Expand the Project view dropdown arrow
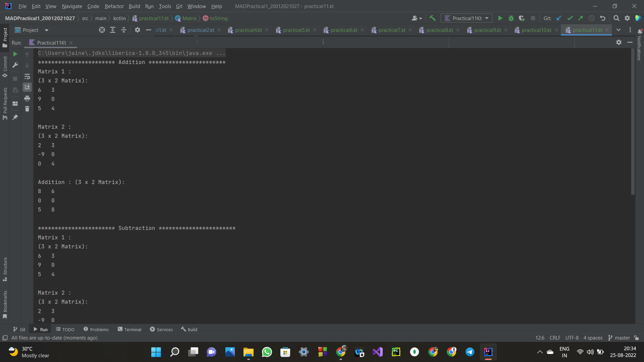Viewport: 644px width, 362px height. pos(47,30)
